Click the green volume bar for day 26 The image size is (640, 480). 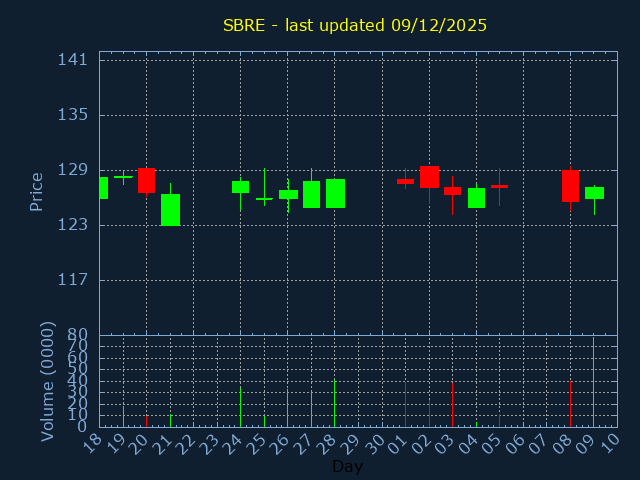click(287, 408)
